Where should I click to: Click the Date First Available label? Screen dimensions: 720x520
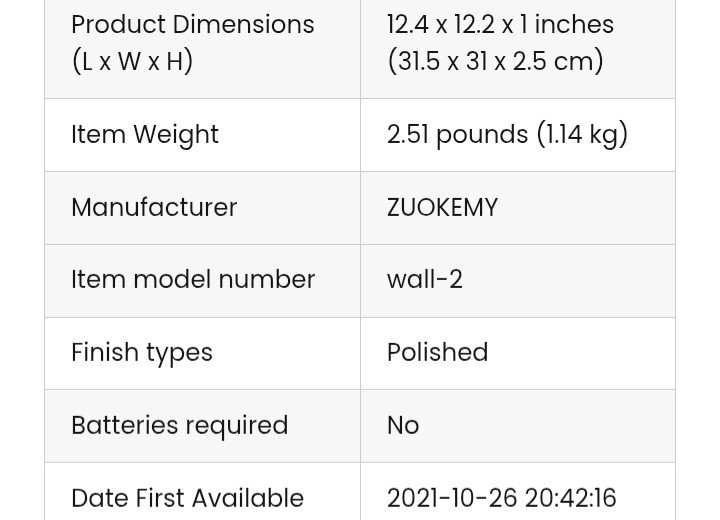(x=187, y=498)
